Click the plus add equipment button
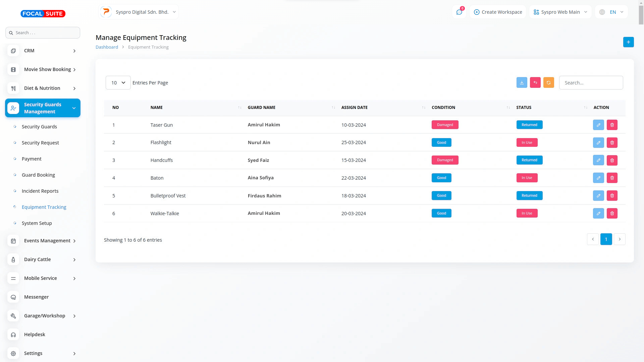This screenshot has width=644, height=362. point(628,42)
